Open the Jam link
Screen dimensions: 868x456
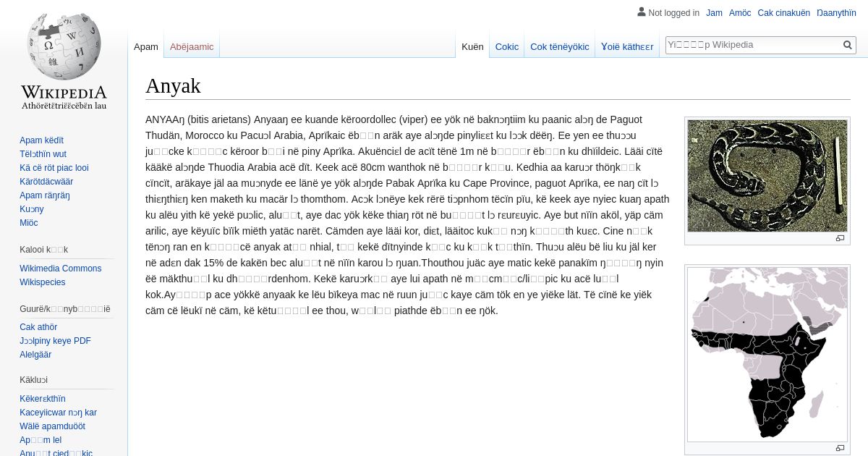pyautogui.click(x=714, y=12)
